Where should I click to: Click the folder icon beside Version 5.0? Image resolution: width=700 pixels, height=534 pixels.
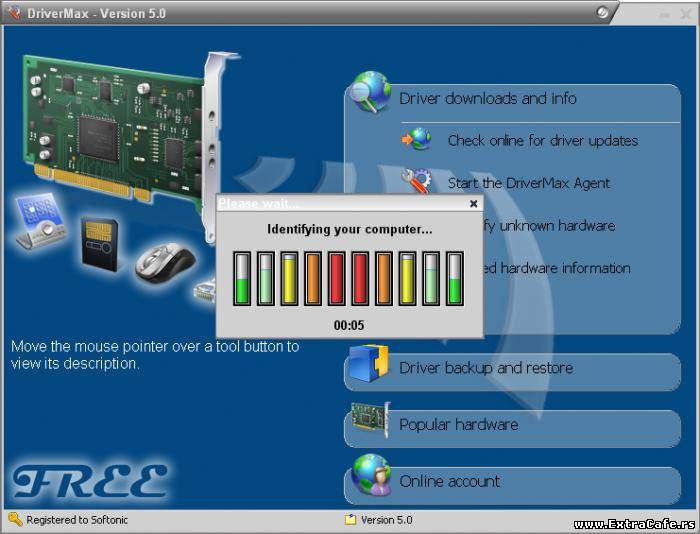coord(350,520)
